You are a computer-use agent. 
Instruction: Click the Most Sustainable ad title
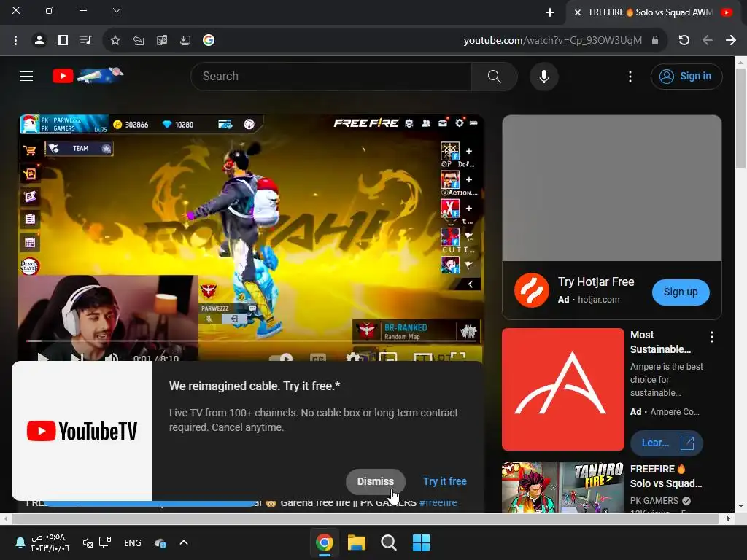(660, 342)
